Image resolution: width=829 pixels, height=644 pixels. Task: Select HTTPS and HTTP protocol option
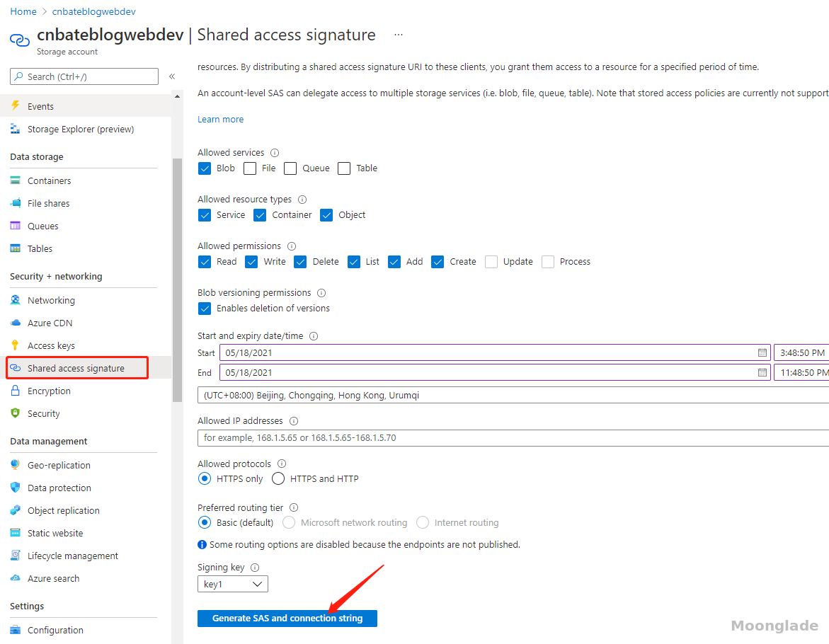pos(278,478)
